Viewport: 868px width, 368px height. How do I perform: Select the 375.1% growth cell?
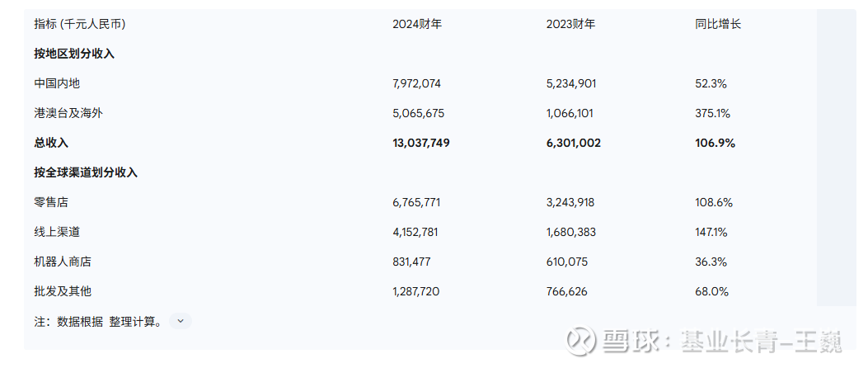[713, 113]
